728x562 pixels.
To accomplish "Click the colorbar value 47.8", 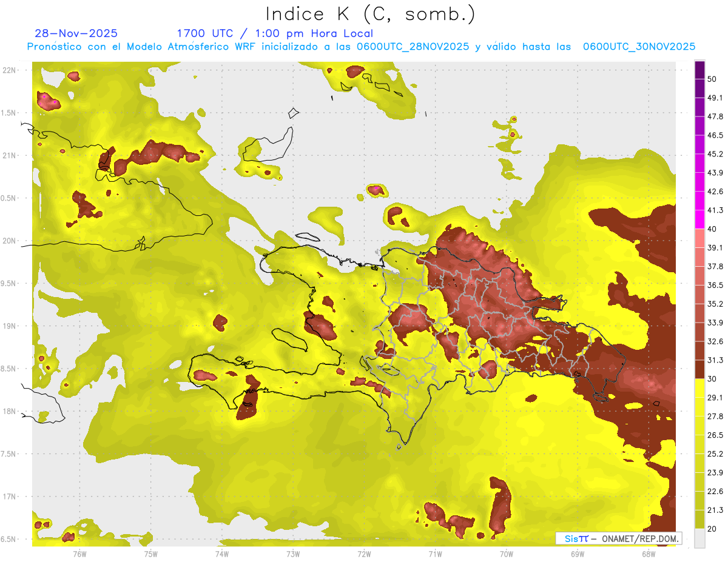I will click(x=715, y=116).
